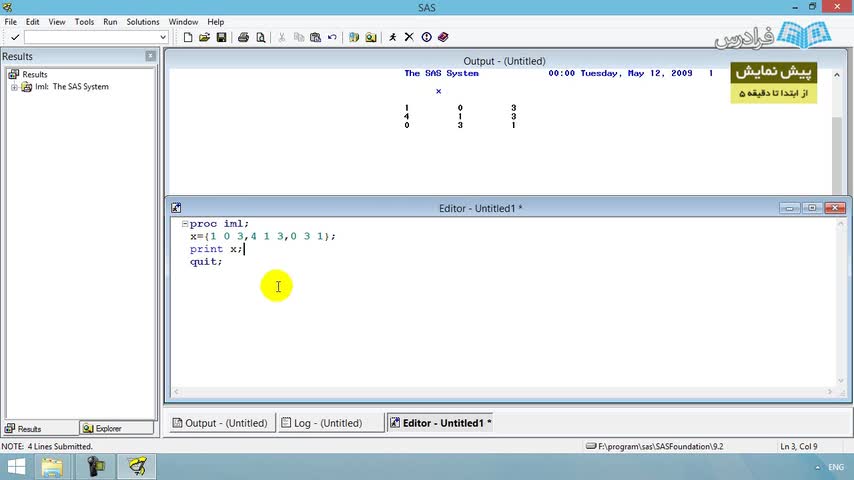Open the Edit menu
This screenshot has width=854, height=480.
point(33,22)
